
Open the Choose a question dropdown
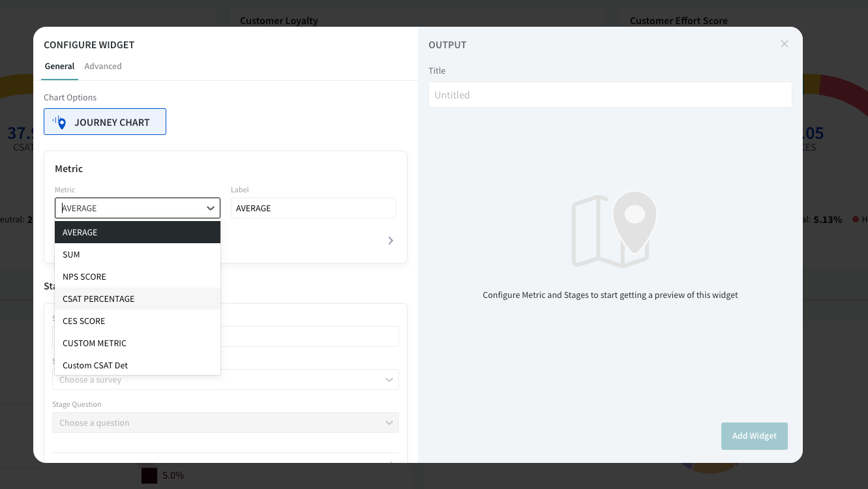coord(225,422)
